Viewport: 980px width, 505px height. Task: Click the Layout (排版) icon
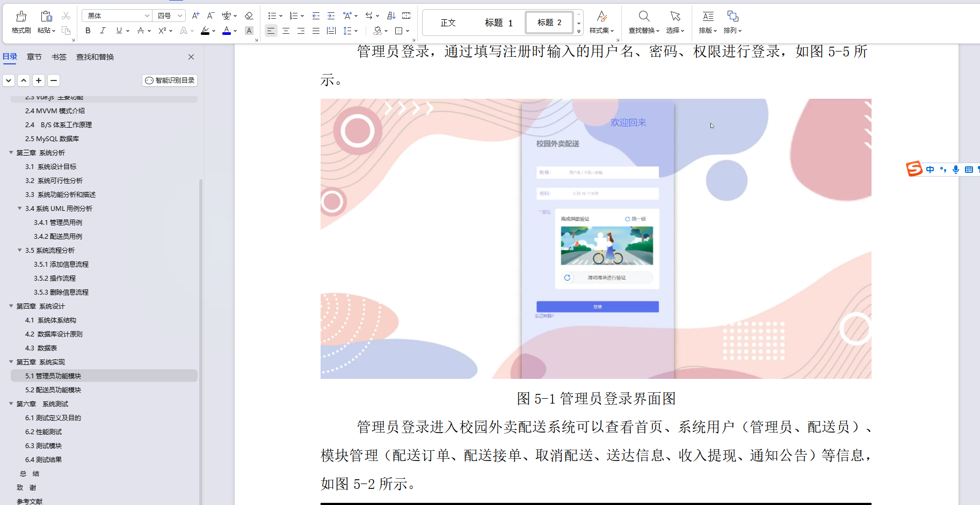point(708,16)
